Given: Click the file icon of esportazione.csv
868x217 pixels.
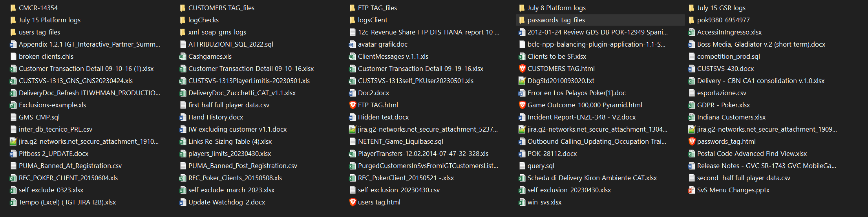Looking at the screenshot, I should coord(691,93).
